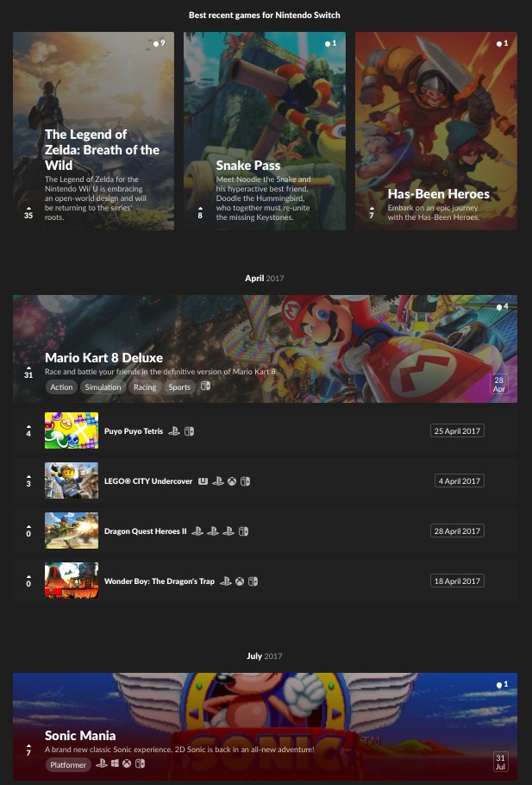Screen dimensions: 532x785
Task: Click PlayStation icon beside LEGO CITY Undercover
Action: click(x=217, y=481)
